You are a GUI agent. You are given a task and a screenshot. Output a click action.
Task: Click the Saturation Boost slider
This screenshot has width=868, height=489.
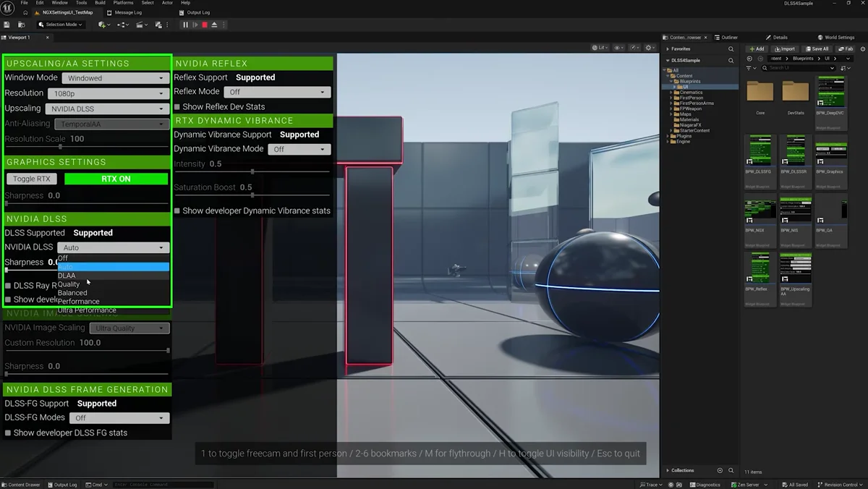coord(252,195)
